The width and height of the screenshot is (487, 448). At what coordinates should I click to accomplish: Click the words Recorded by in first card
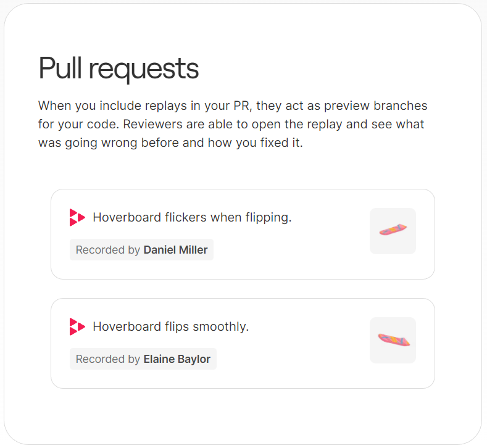coord(108,250)
